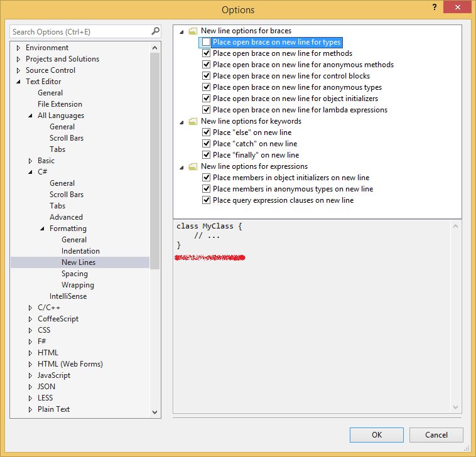Collapse the C# node
Image resolution: width=476 pixels, height=457 pixels.
click(x=30, y=172)
